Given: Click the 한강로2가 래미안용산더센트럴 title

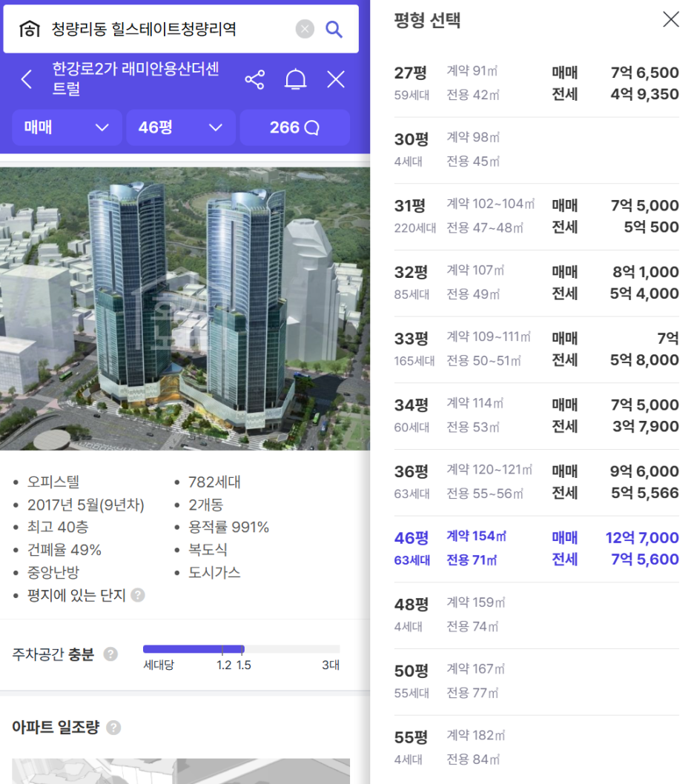Looking at the screenshot, I should [x=136, y=79].
